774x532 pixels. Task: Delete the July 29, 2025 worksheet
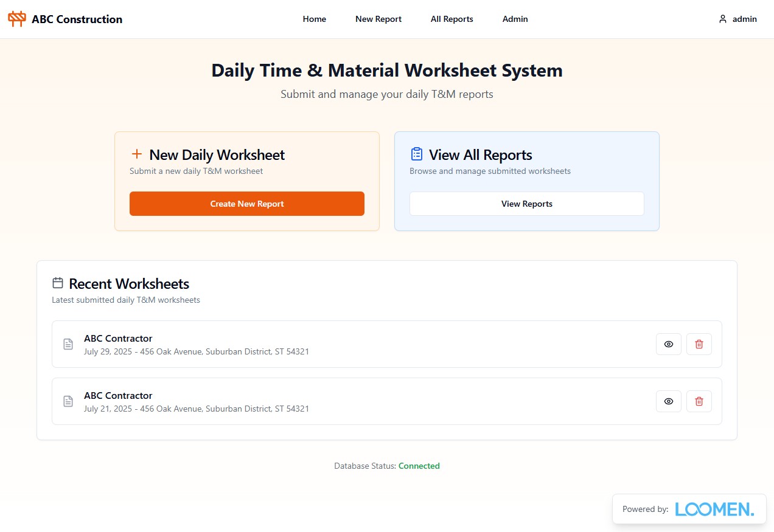click(x=699, y=344)
